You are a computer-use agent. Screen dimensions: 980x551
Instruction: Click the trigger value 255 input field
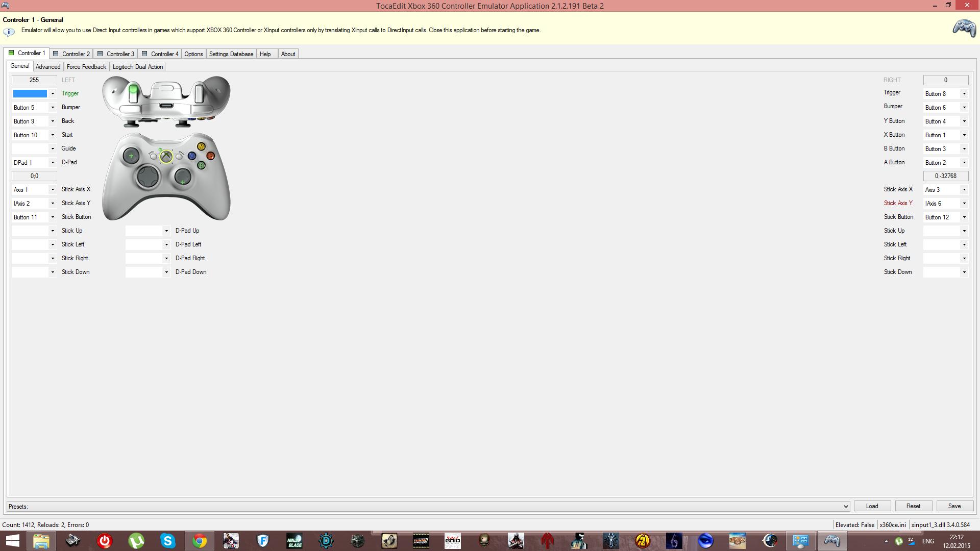pyautogui.click(x=34, y=80)
